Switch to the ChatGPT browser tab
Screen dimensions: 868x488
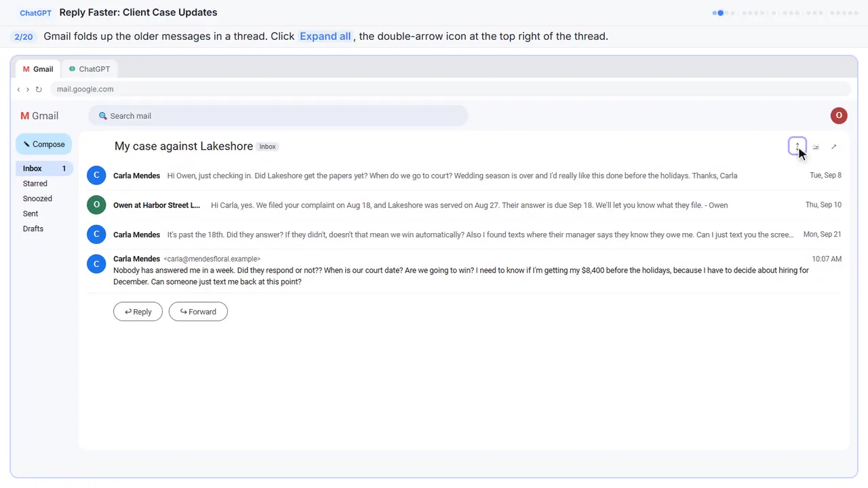point(90,69)
